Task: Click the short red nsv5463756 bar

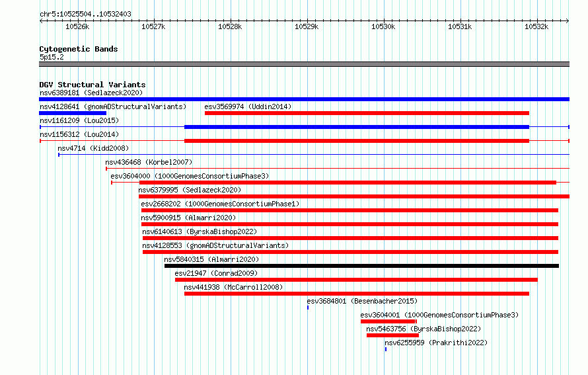Action: pos(392,335)
